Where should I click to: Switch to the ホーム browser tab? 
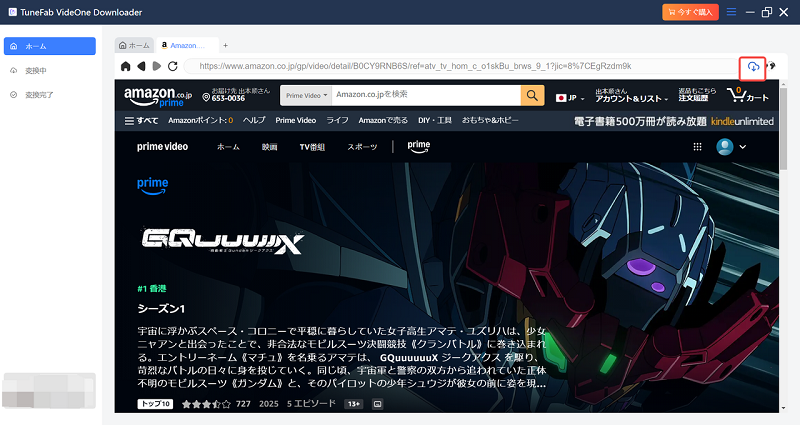point(134,45)
